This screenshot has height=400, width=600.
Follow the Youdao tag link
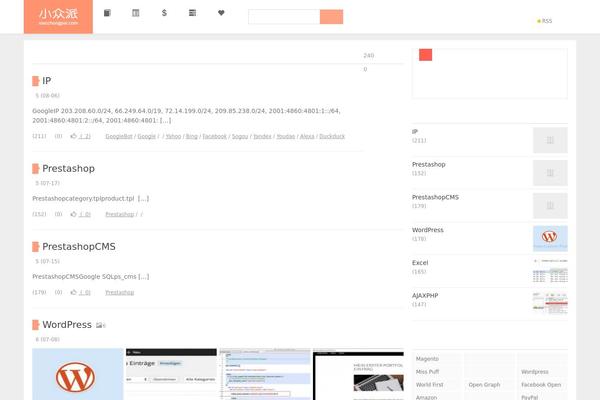(286, 136)
